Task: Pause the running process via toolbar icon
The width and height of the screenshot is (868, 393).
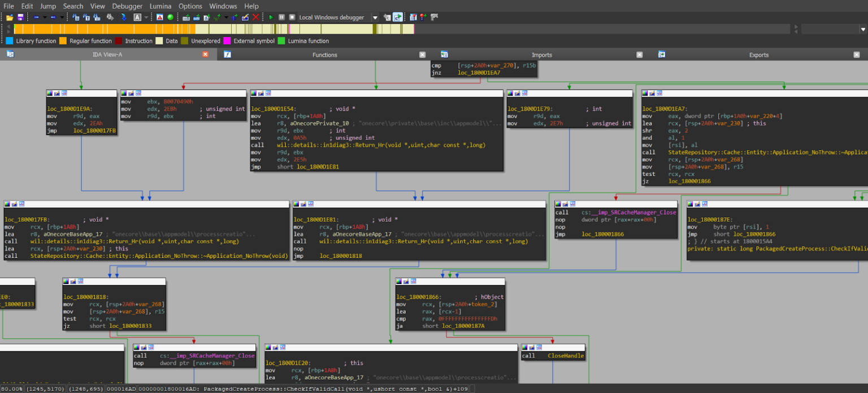Action: (281, 18)
